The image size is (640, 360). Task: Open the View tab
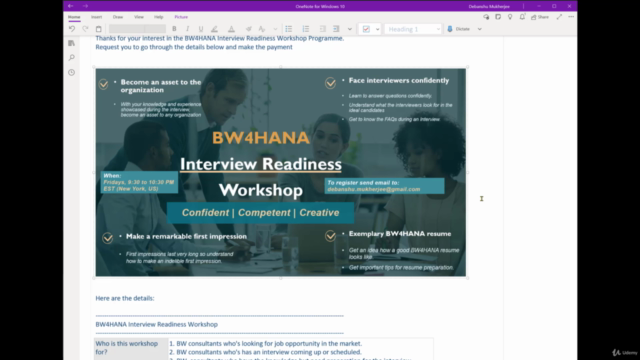click(x=139, y=17)
